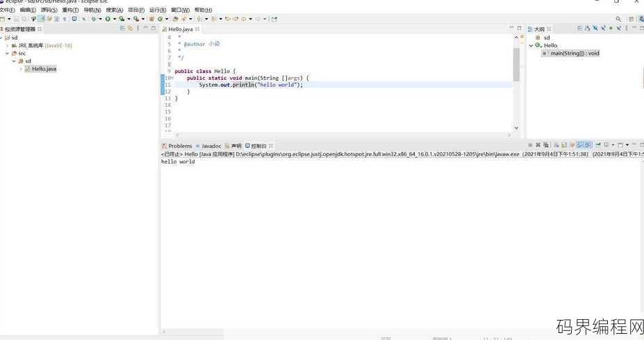Collapse the Hello class in outline

tap(531, 46)
